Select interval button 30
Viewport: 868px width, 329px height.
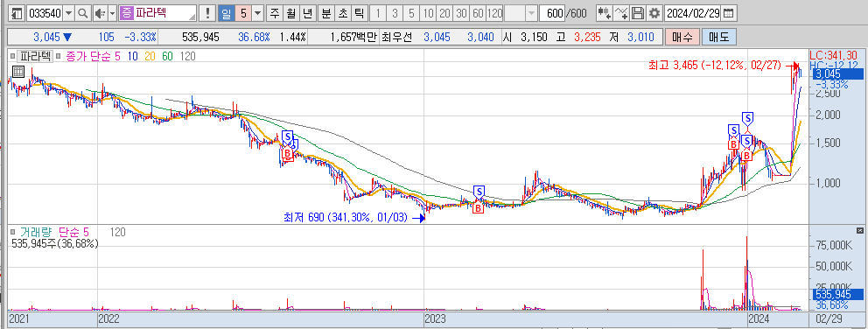click(462, 13)
